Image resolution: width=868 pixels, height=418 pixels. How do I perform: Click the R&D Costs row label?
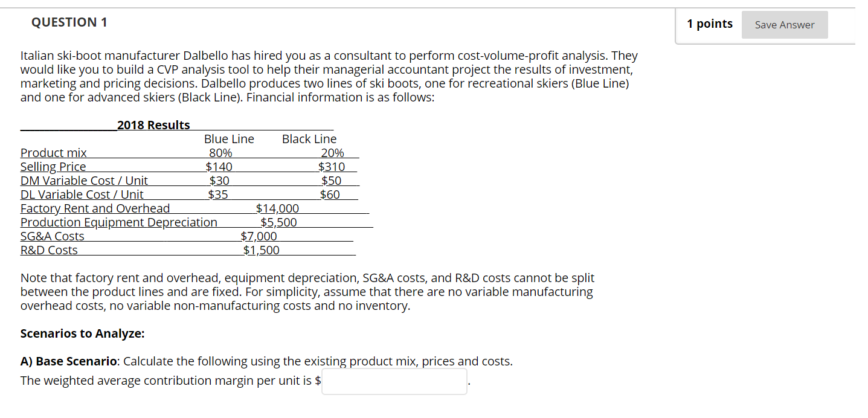(x=49, y=249)
